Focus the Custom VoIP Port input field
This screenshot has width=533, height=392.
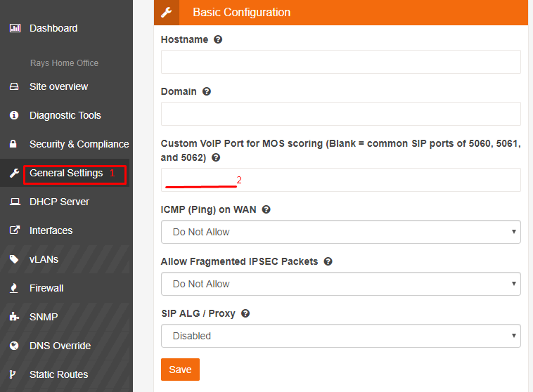coord(341,180)
